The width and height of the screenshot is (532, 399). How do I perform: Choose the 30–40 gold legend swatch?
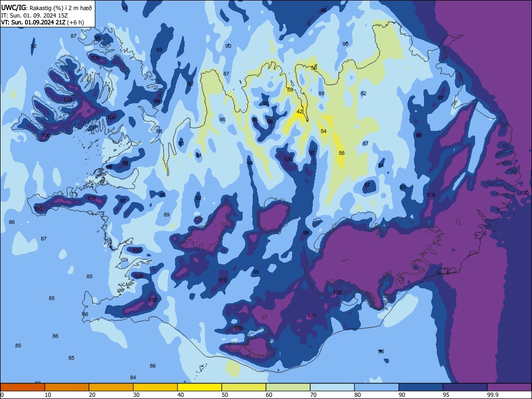tap(155, 387)
